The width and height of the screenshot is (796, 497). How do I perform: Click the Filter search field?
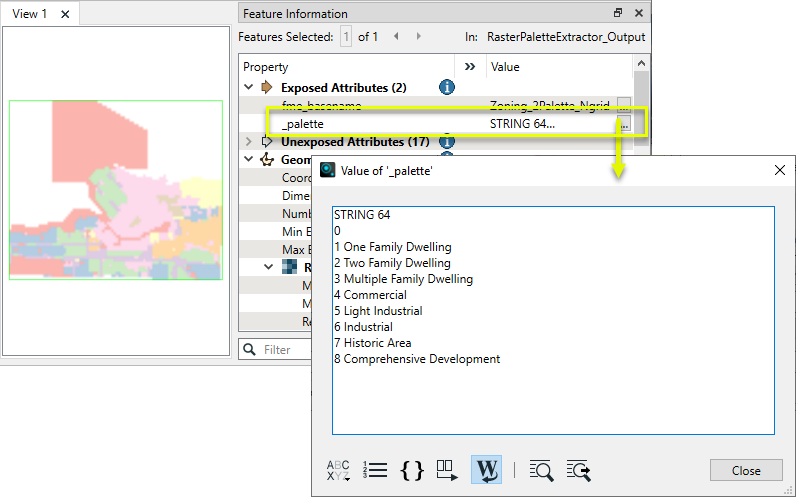coord(285,350)
